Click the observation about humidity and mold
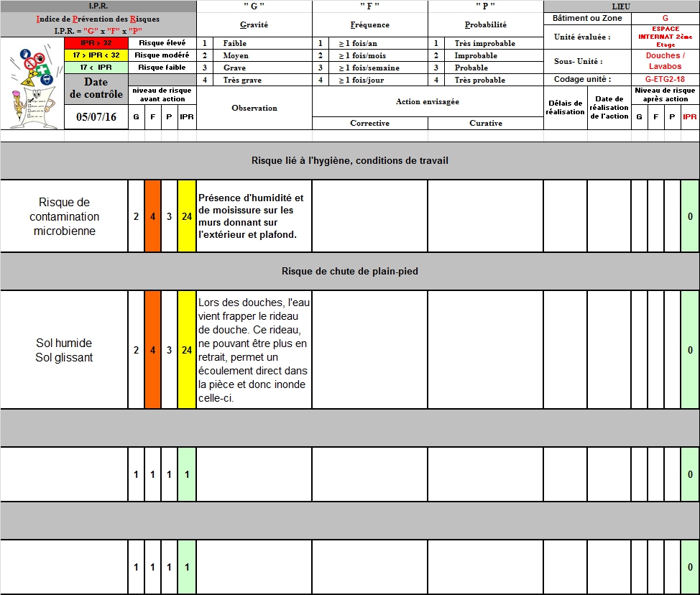Viewport: 700px width, 595px height. pyautogui.click(x=254, y=216)
